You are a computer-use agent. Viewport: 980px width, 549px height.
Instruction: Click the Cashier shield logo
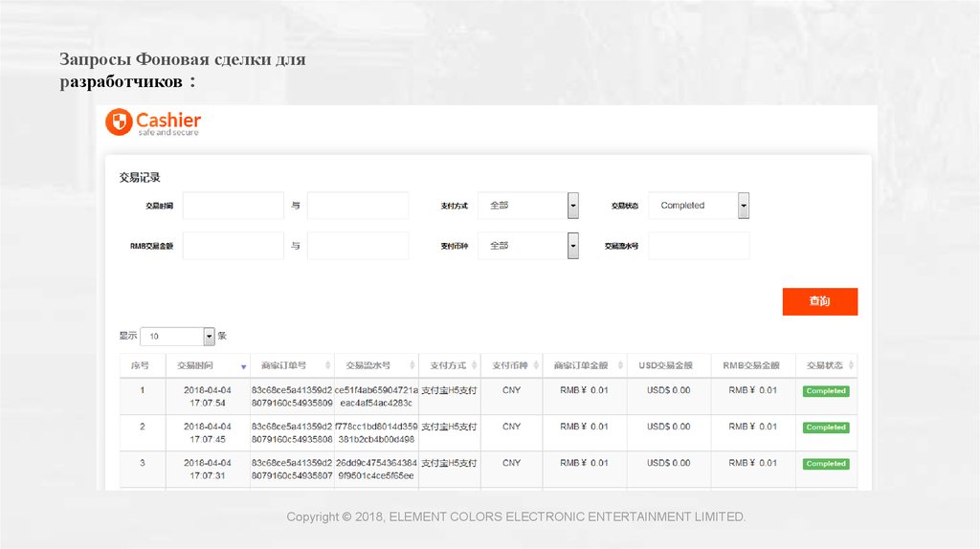119,122
